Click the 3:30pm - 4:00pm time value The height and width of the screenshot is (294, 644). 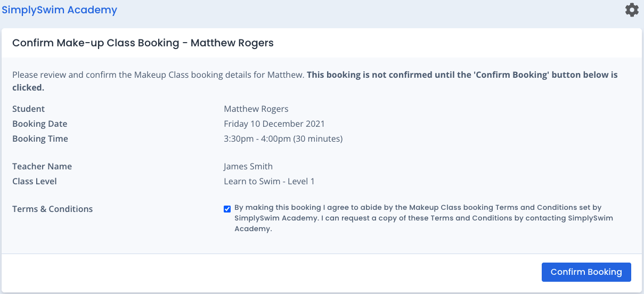point(283,138)
